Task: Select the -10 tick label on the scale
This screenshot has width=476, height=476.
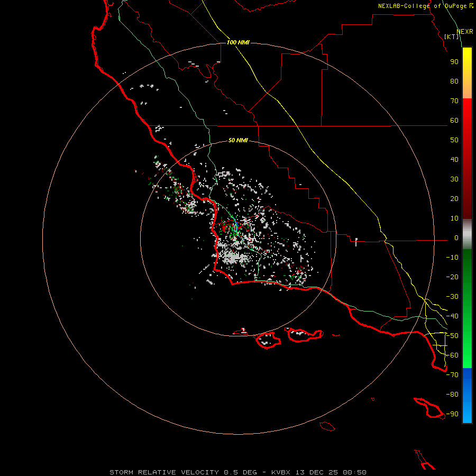Action: click(452, 258)
